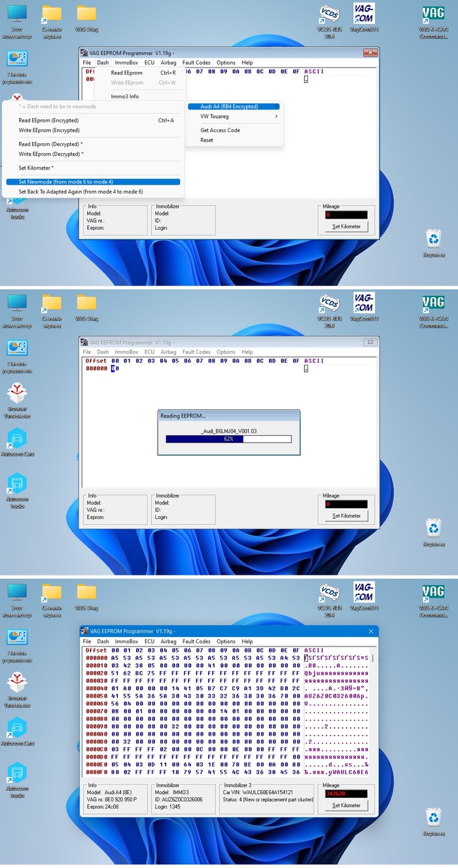The width and height of the screenshot is (458, 868).
Task: Click Car VIN: WAULC68E64A154121
Action: click(x=258, y=792)
